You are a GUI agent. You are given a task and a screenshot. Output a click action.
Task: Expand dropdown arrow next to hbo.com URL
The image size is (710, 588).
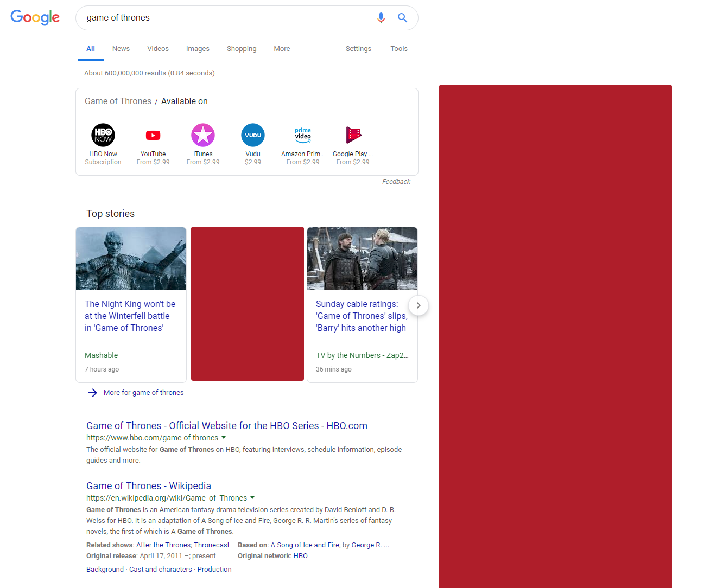pyautogui.click(x=224, y=438)
